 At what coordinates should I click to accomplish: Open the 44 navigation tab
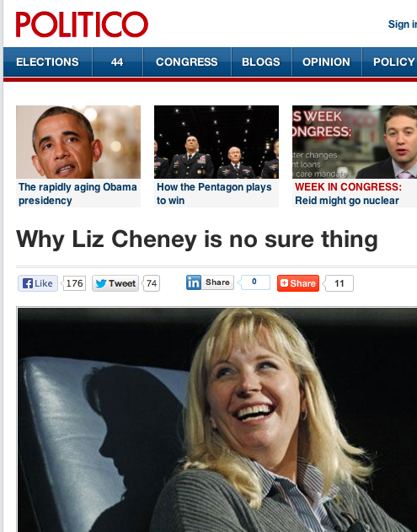pos(117,62)
